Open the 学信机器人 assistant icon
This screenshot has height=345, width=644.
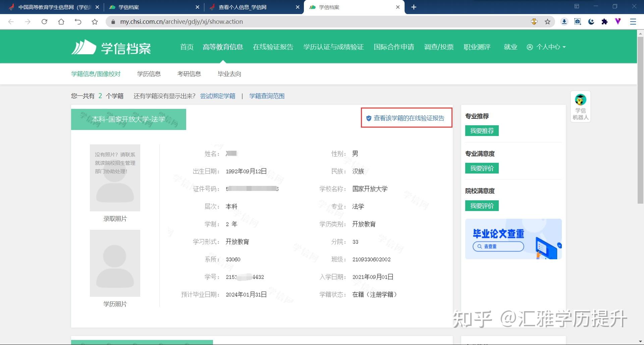click(x=580, y=107)
